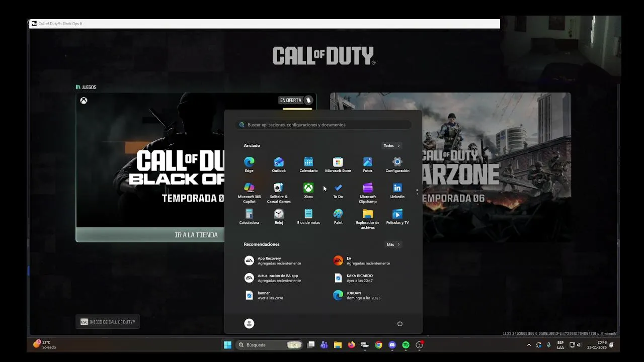Open the Calendario app
Viewport: 644px width, 362px height.
coord(308,164)
